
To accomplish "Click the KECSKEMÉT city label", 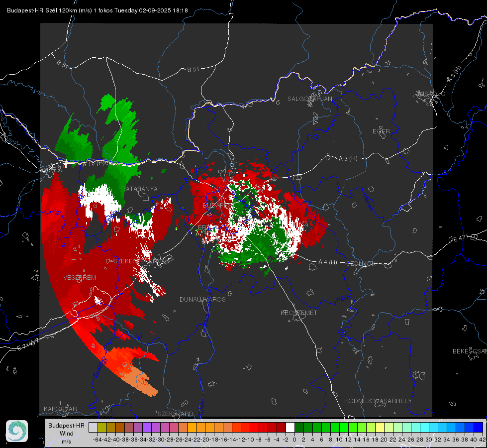I will coord(299,313).
